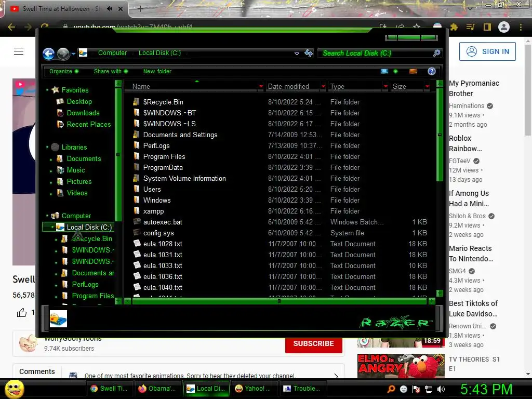The image size is (532, 399).
Task: Select Computer in the address breadcrumb
Action: coord(112,53)
